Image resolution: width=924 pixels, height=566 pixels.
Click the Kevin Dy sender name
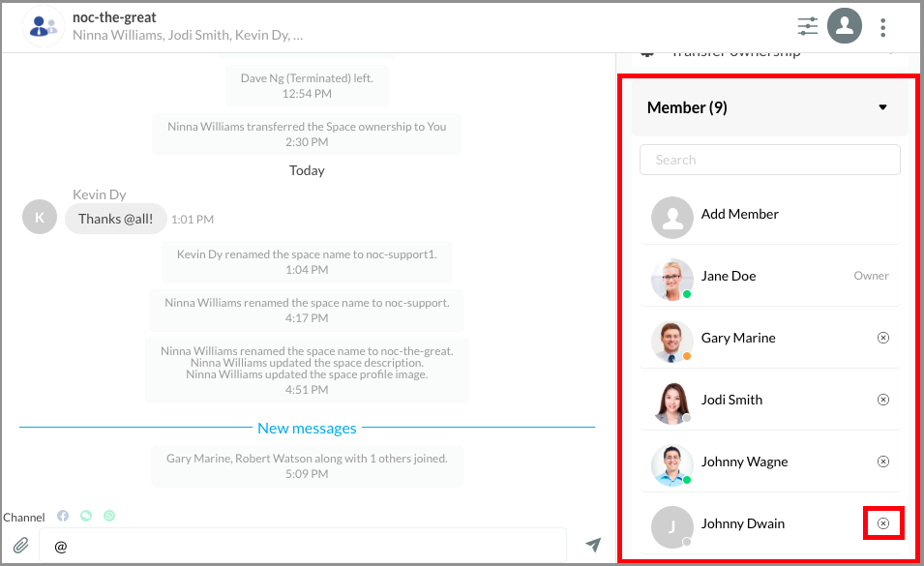99,194
